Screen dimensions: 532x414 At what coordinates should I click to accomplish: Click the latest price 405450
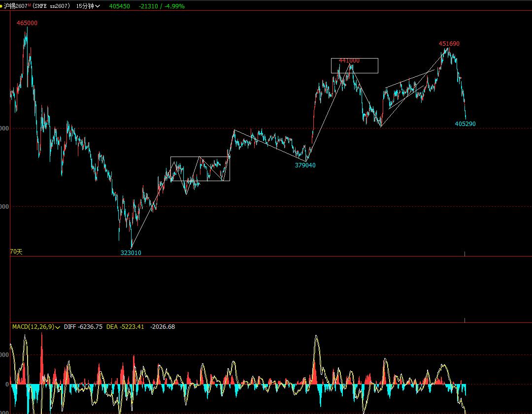point(119,6)
